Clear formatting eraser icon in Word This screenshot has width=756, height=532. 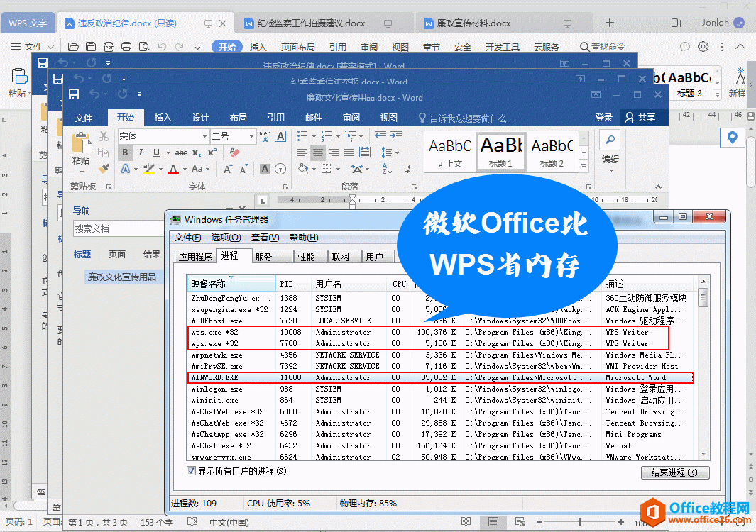tap(234, 153)
